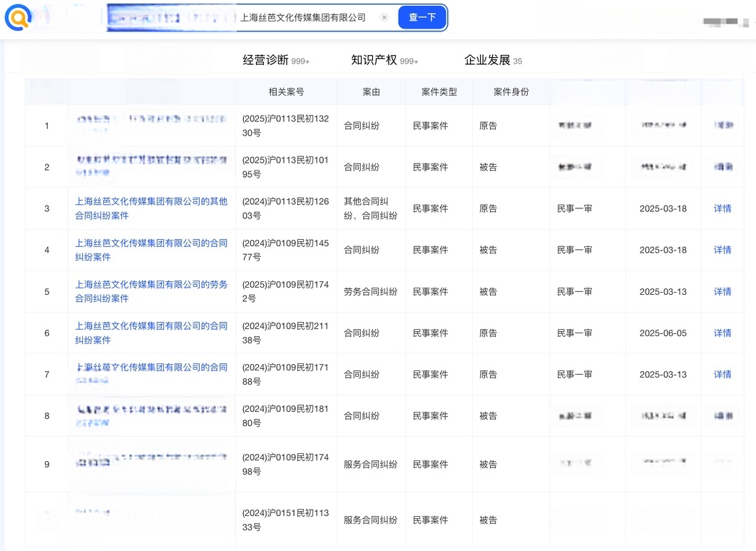
Task: Select case number (2025)沪0109民初1742号
Action: tap(285, 291)
